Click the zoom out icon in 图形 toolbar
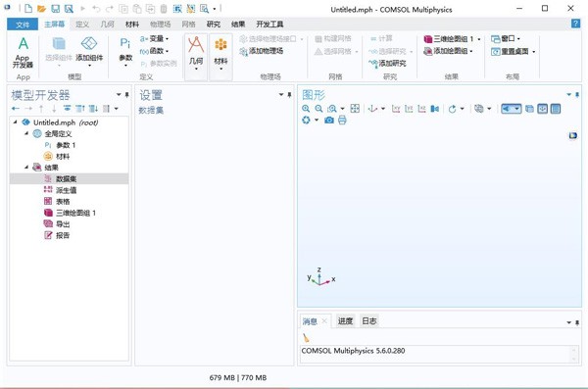 [x=318, y=109]
